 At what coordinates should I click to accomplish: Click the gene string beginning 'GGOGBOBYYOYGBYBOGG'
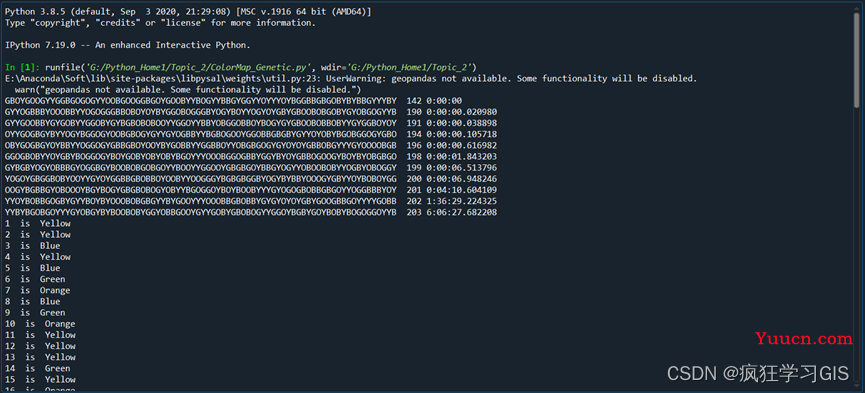pyautogui.click(x=201, y=156)
